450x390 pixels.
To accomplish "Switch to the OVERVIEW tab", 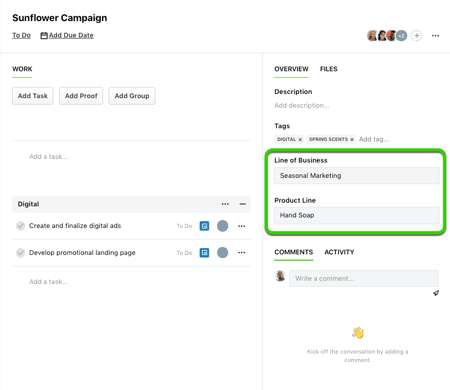I will pyautogui.click(x=291, y=69).
